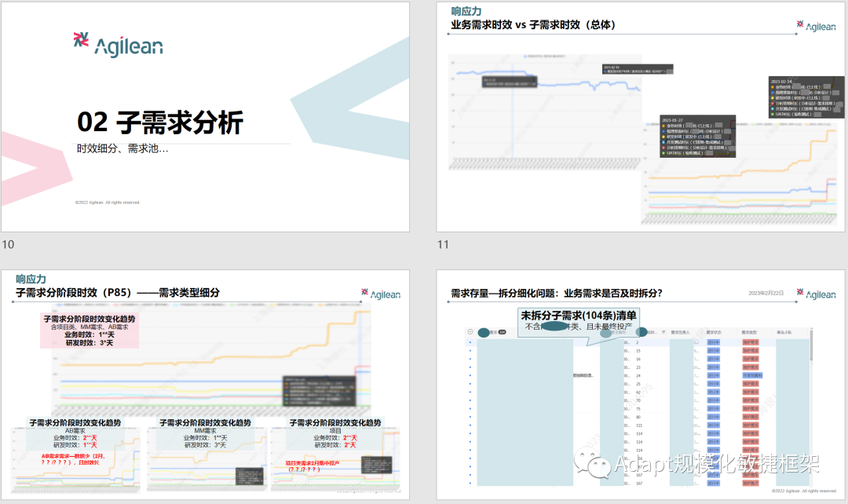The height and width of the screenshot is (504, 848).
Task: Select the 需求存量—拆分细化问题 slide thumbnail
Action: tap(641, 385)
